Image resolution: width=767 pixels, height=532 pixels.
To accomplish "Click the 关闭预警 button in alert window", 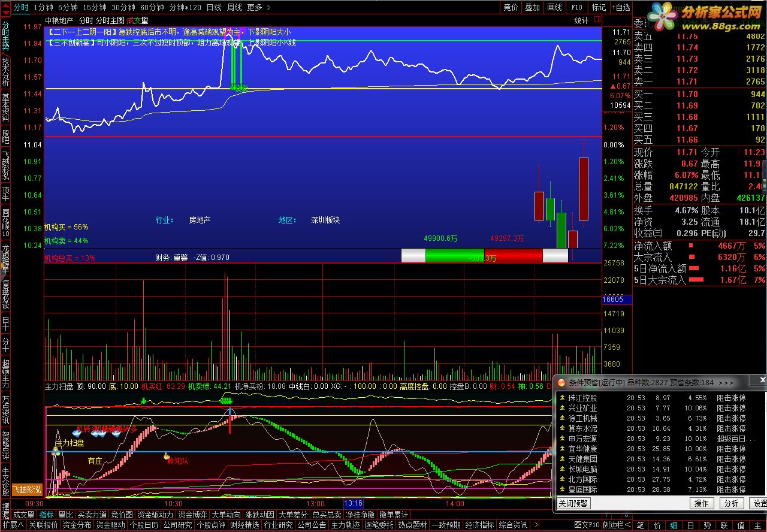I will click(573, 503).
